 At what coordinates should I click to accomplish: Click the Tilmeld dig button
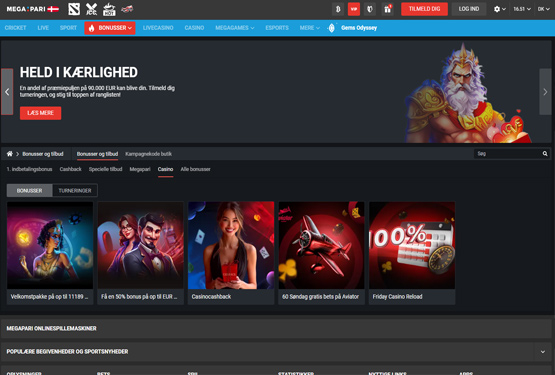pos(424,9)
